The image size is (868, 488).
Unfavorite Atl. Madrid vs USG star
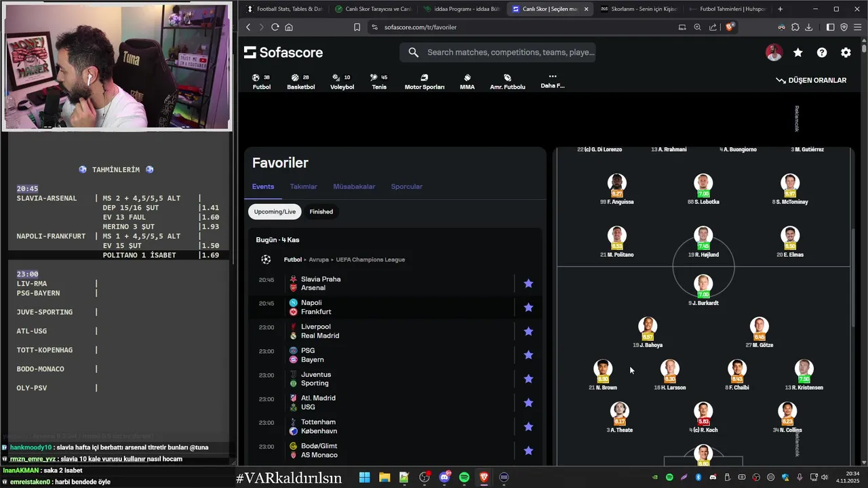528,403
